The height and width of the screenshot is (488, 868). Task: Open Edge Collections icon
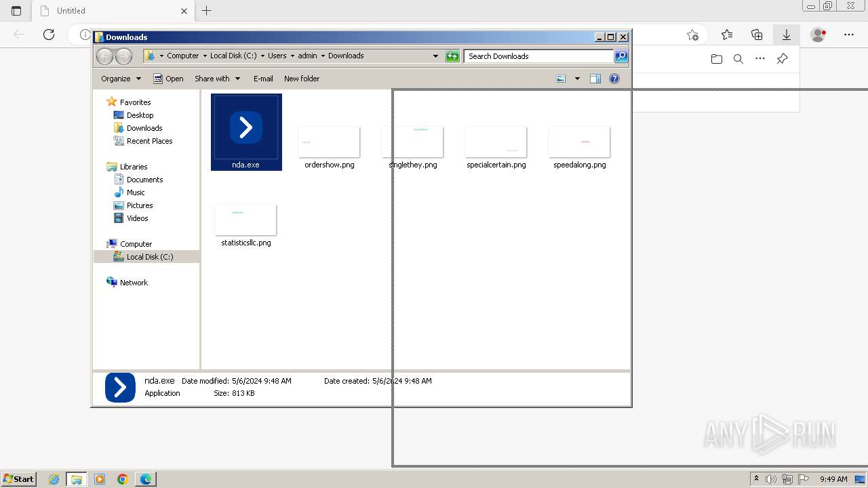coord(757,35)
